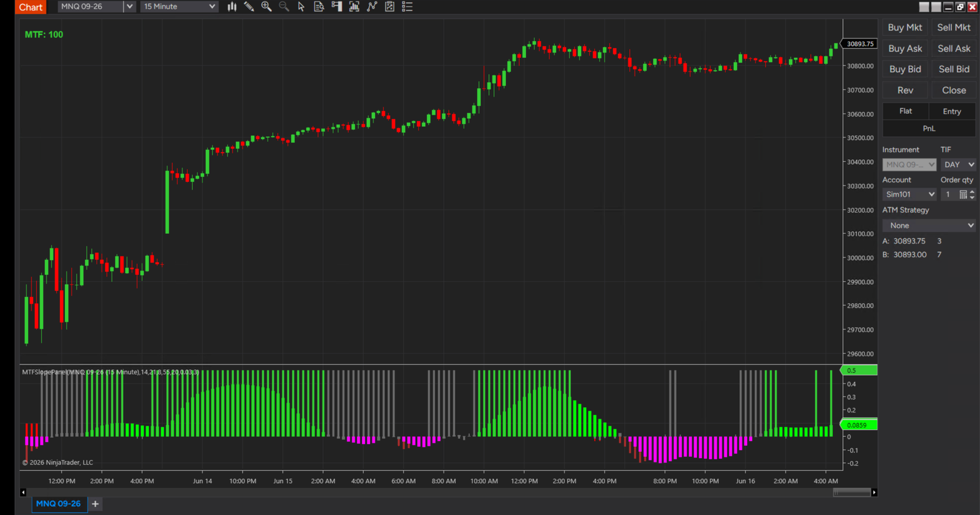The image size is (980, 515).
Task: Open the MNQ 09-26 instrument selector arrow
Action: 129,7
